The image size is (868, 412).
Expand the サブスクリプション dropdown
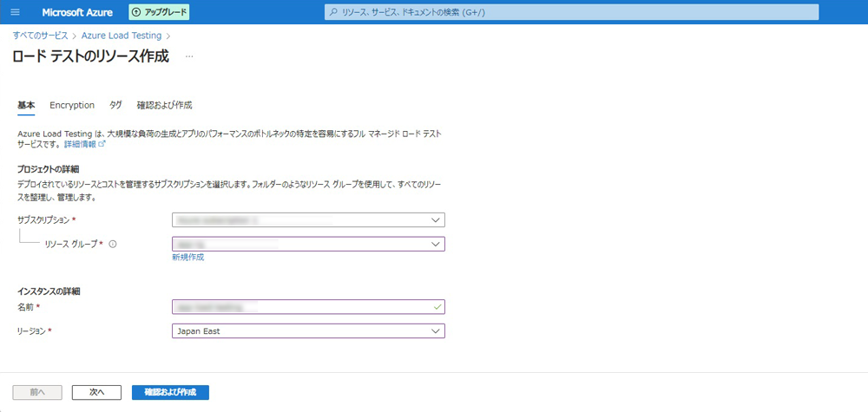[x=308, y=220]
